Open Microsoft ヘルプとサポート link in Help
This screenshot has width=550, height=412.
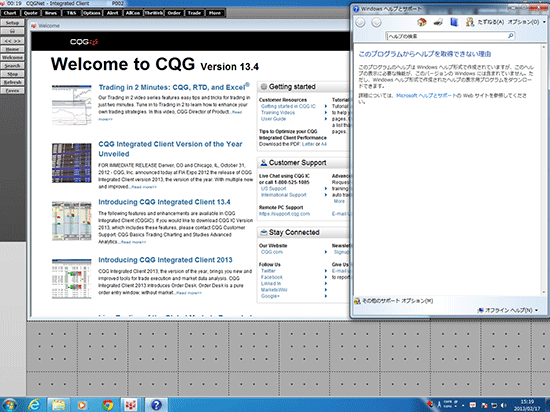click(426, 95)
